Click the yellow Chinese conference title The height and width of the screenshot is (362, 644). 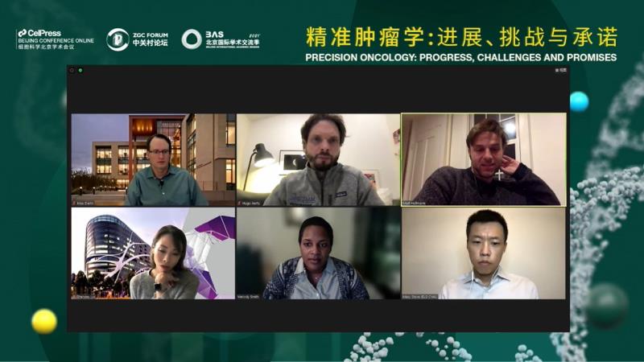pos(461,37)
